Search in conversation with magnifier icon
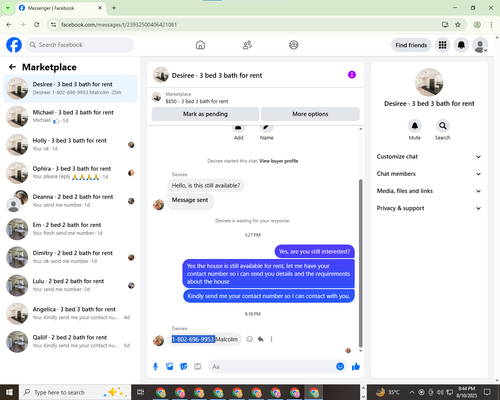The height and width of the screenshot is (400, 500). (x=443, y=126)
